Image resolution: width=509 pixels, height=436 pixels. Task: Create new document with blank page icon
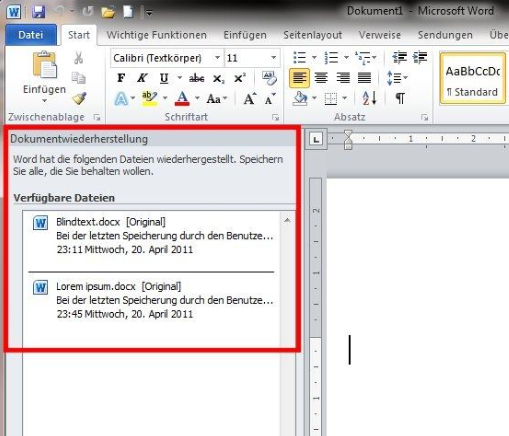tap(128, 12)
